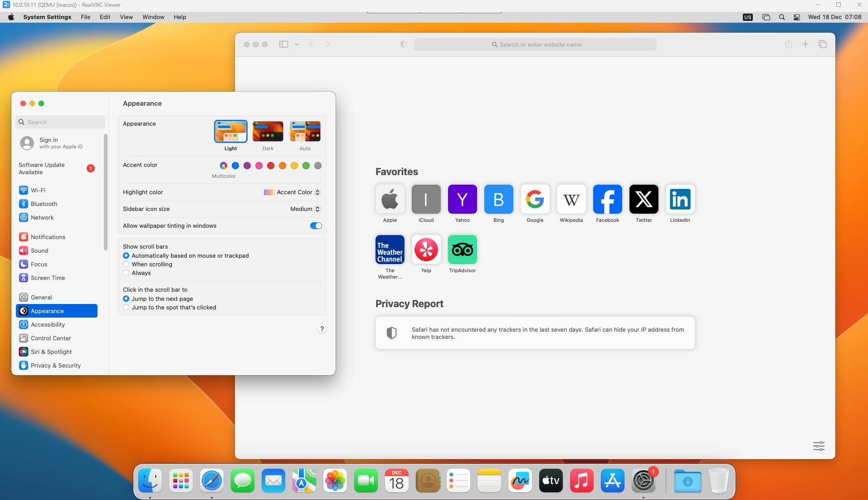Click Safari address bar search field

[535, 44]
